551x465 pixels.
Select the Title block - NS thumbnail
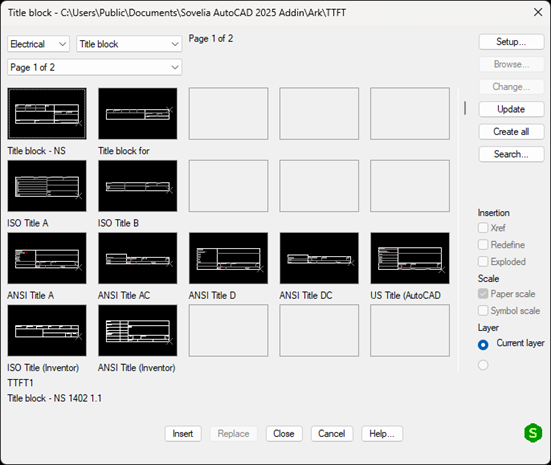pyautogui.click(x=47, y=114)
